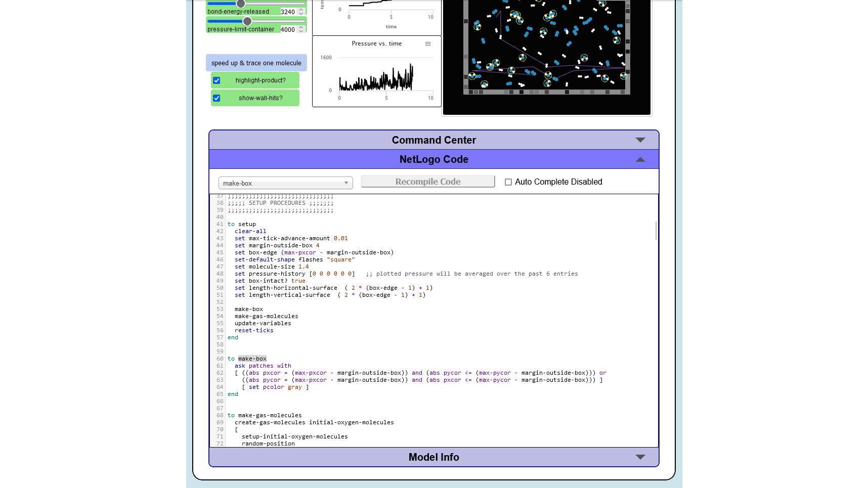
Task: Click the bond-energy-released value field 3240
Action: click(288, 12)
